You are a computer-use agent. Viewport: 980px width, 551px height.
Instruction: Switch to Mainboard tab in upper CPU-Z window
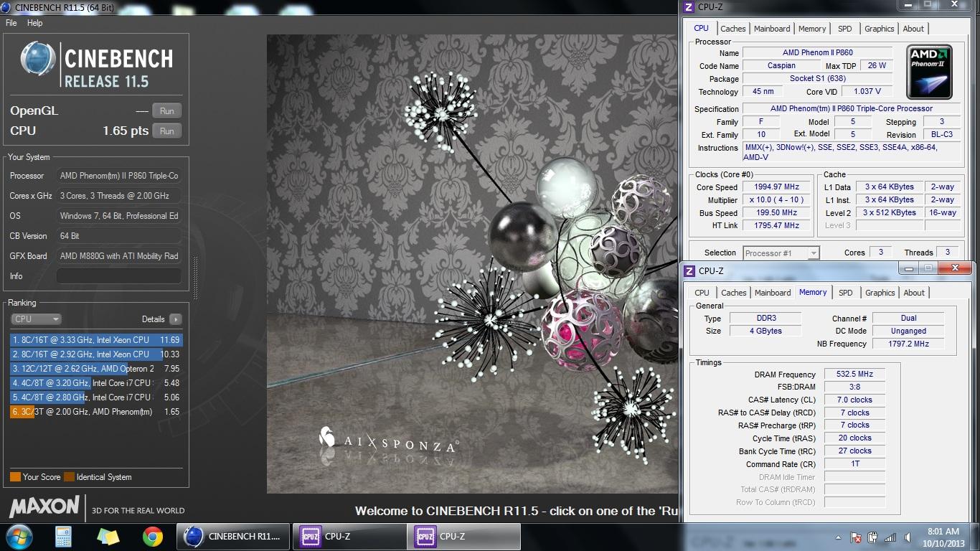pyautogui.click(x=772, y=29)
